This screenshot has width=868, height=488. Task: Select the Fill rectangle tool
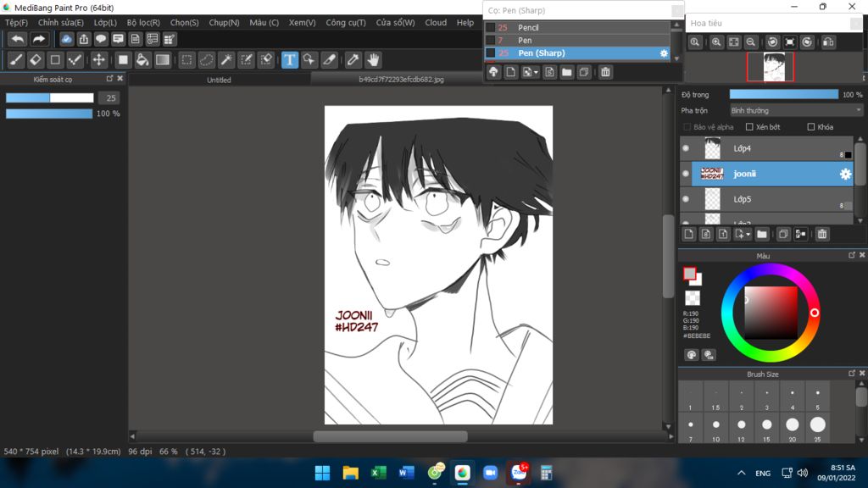[x=123, y=60]
